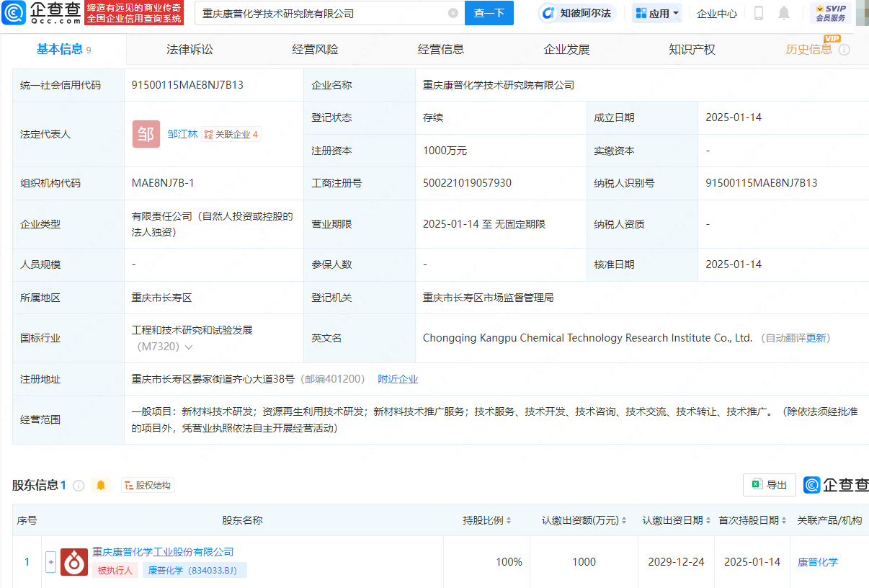This screenshot has height=588, width=869.
Task: Click 重庆市长寿区市场监督管理局 registration authority
Action: click(488, 298)
